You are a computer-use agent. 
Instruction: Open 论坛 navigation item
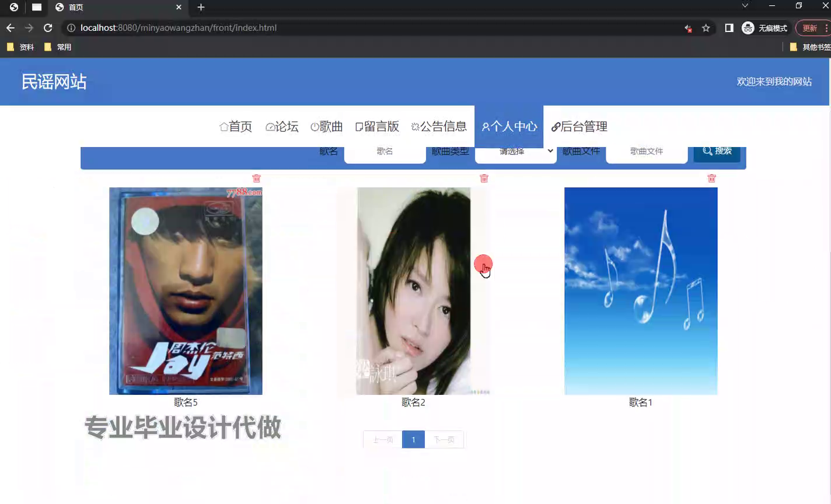(282, 127)
